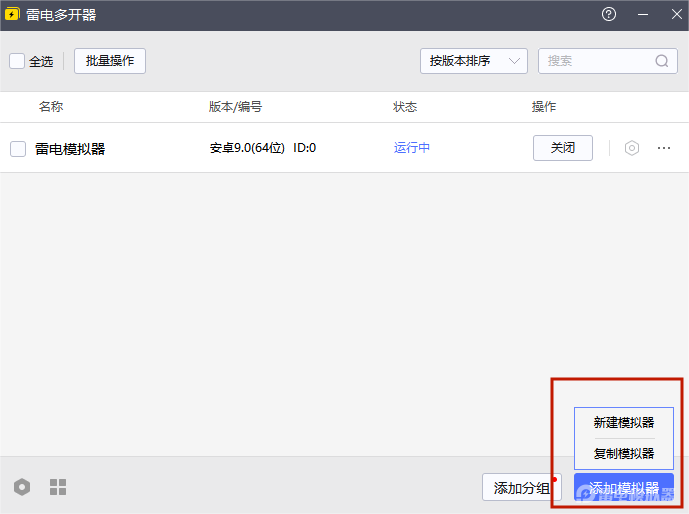
Task: Click the 运行中 status text
Action: coord(412,148)
